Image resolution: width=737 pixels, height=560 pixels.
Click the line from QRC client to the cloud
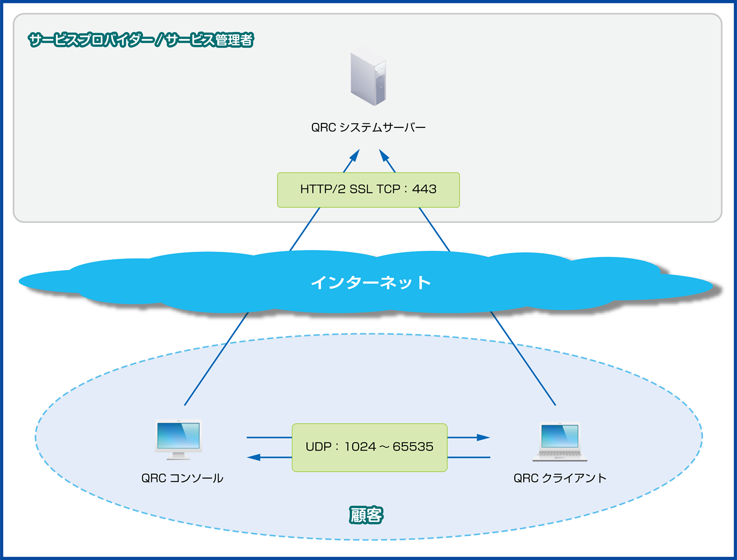pyautogui.click(x=523, y=359)
